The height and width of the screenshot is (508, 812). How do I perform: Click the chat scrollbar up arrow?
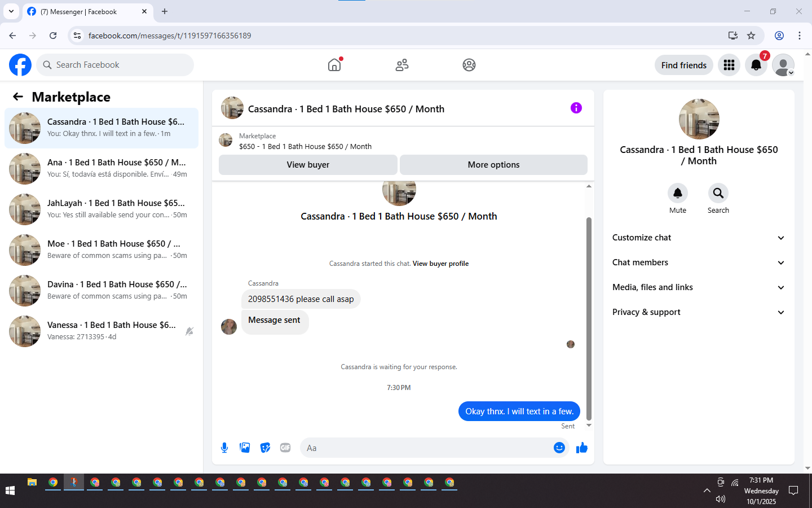(589, 186)
